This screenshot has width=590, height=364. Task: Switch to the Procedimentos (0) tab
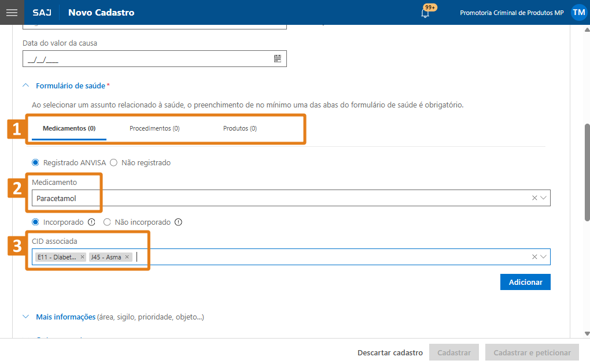coord(154,129)
